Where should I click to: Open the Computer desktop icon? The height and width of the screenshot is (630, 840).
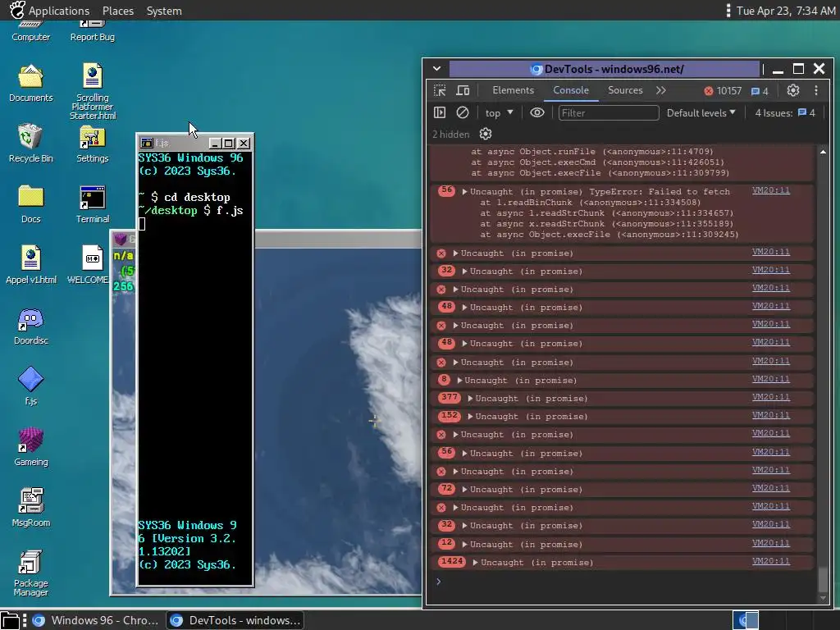pos(30,31)
